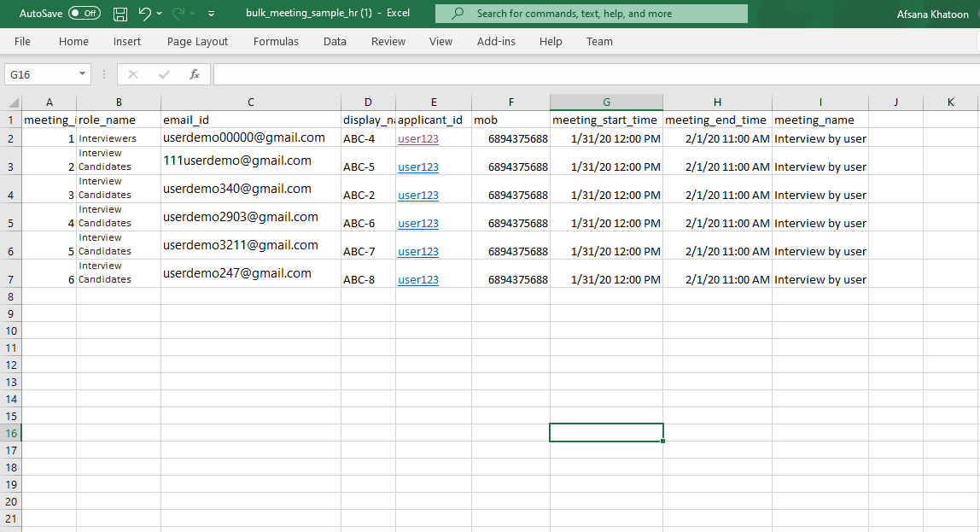Select the meeting_end_time header cell
This screenshot has width=980, height=532.
717,120
